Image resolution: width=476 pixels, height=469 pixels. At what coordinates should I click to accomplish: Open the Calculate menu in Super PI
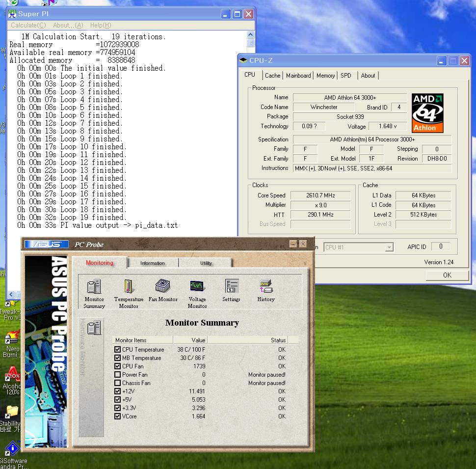(28, 25)
